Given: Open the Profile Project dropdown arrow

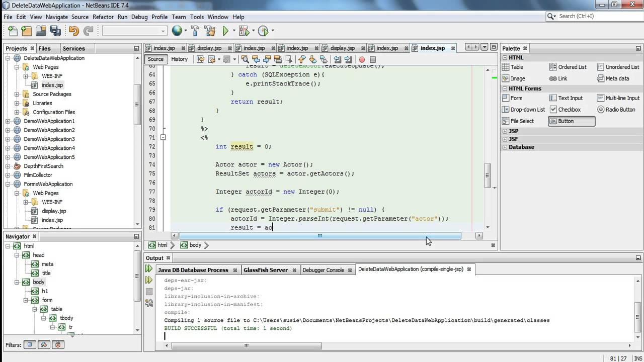Looking at the screenshot, I should coord(272,31).
